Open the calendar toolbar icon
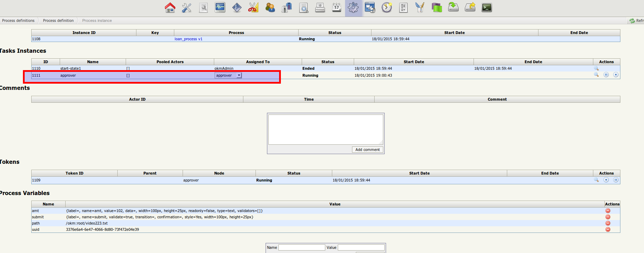The height and width of the screenshot is (253, 644). 336,8
